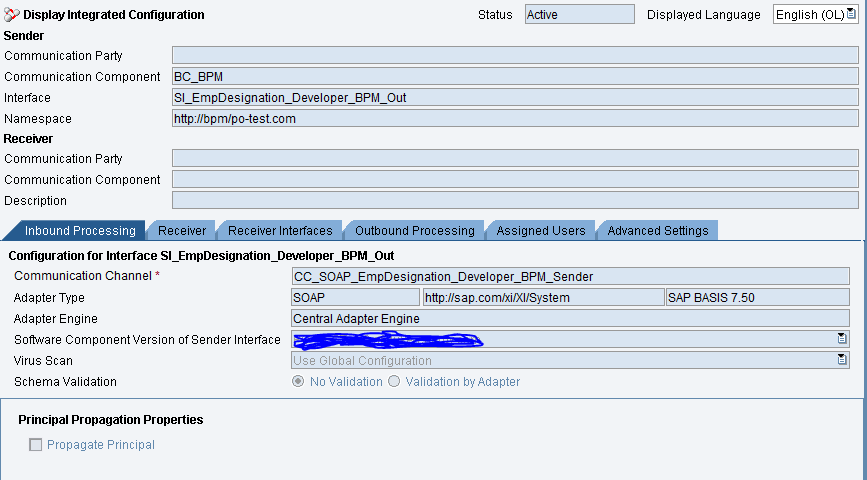Image resolution: width=867 pixels, height=480 pixels.
Task: Click the Receiver section heading
Action: coord(28,138)
